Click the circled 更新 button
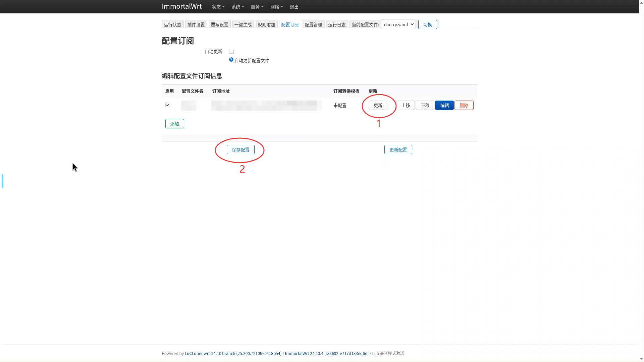 click(x=378, y=105)
